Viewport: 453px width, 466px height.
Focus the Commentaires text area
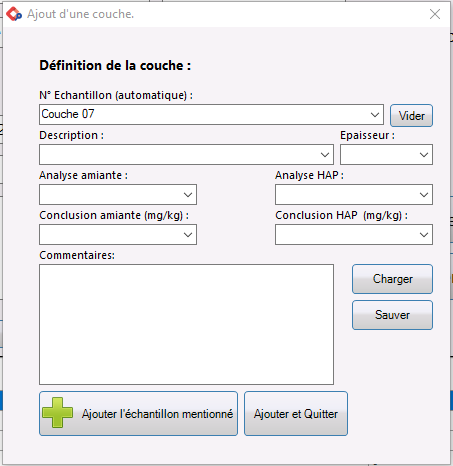186,325
